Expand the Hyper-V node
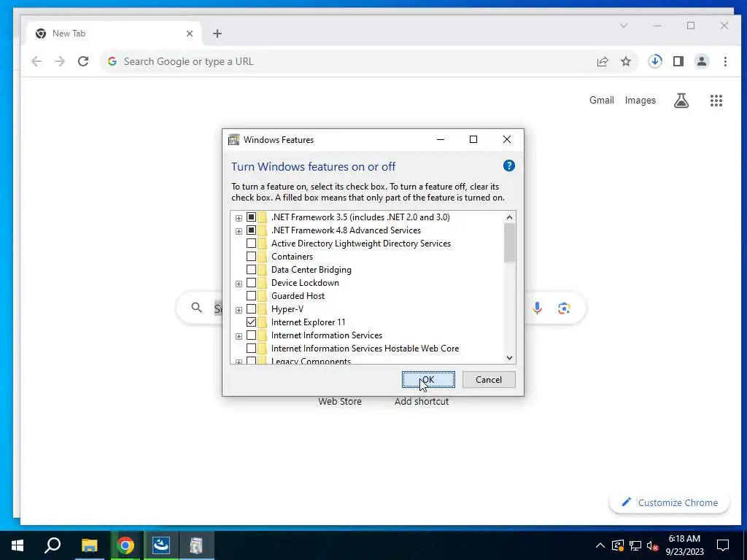747x560 pixels. pyautogui.click(x=239, y=310)
